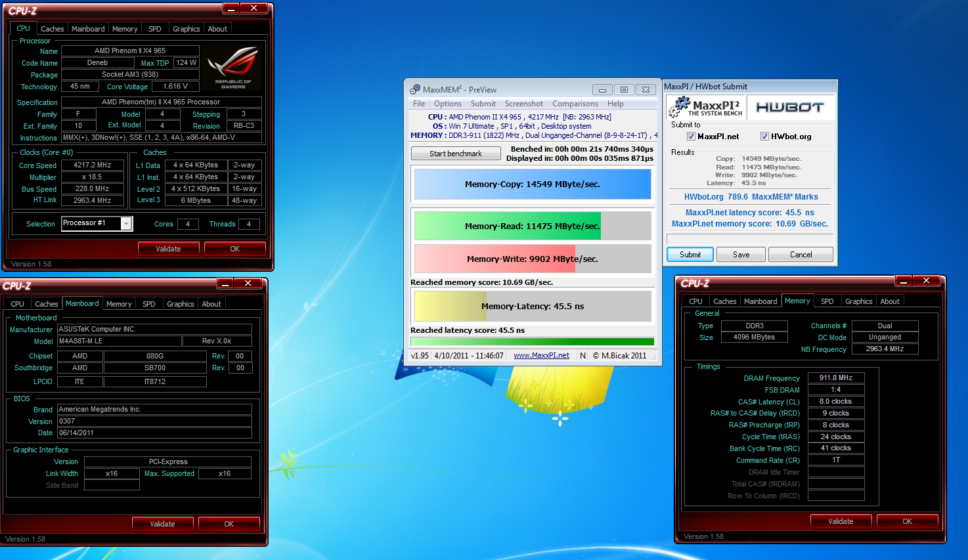The image size is (968, 560).
Task: Click the green benchmark progress bar
Action: (533, 341)
